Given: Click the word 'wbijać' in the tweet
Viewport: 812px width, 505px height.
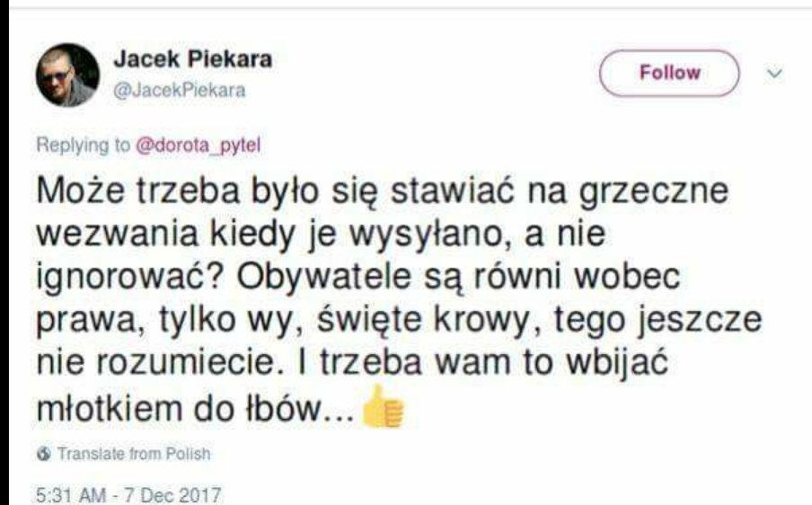Looking at the screenshot, I should click(x=617, y=365).
